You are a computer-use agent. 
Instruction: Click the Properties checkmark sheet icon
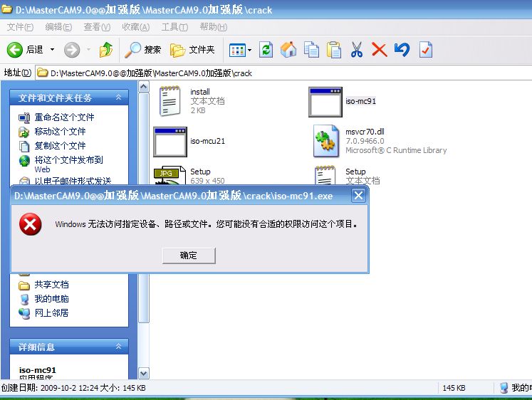(x=425, y=50)
